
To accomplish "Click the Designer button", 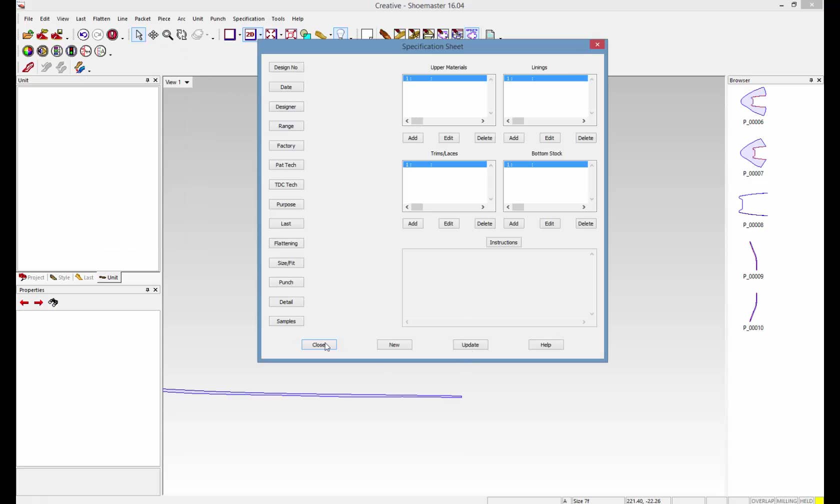I will [x=286, y=106].
